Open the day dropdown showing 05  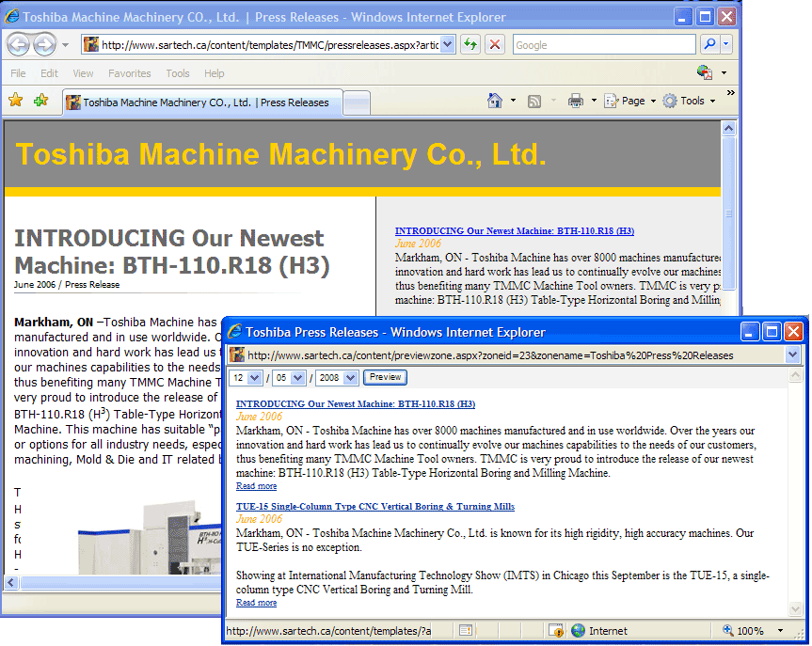tap(290, 377)
